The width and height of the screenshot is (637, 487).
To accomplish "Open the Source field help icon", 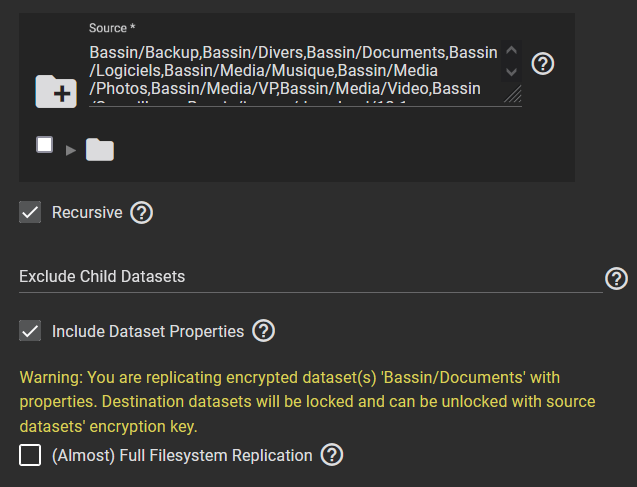I will click(543, 64).
